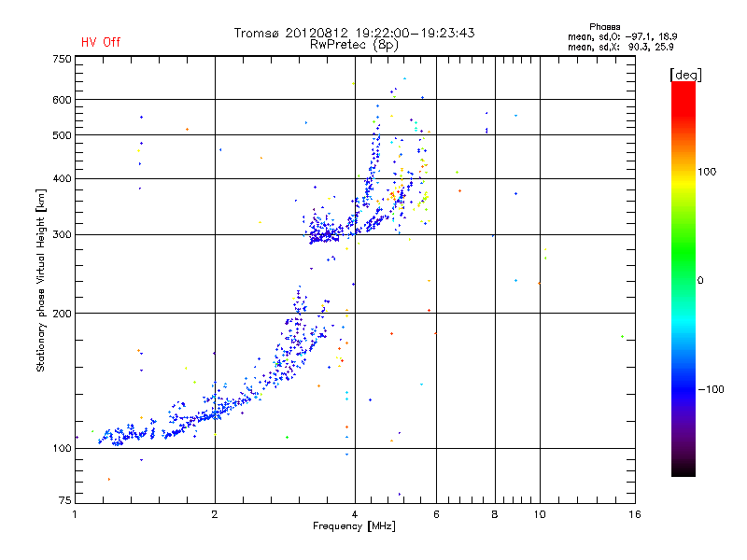Click the x-axis tick label '8'
Viewport: 747px width, 560px height.
pos(495,514)
